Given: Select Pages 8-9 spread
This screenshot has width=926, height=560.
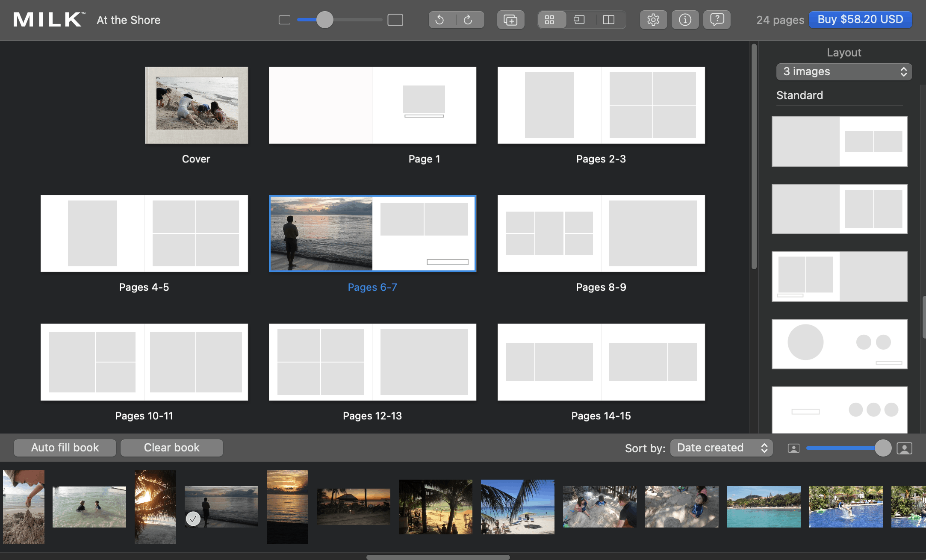Looking at the screenshot, I should tap(601, 233).
